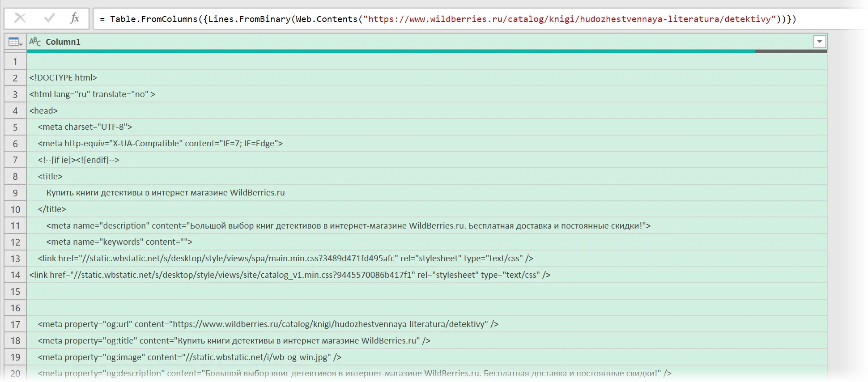The image size is (868, 382).
Task: Select the meta name="description" cell
Action: coord(427,225)
